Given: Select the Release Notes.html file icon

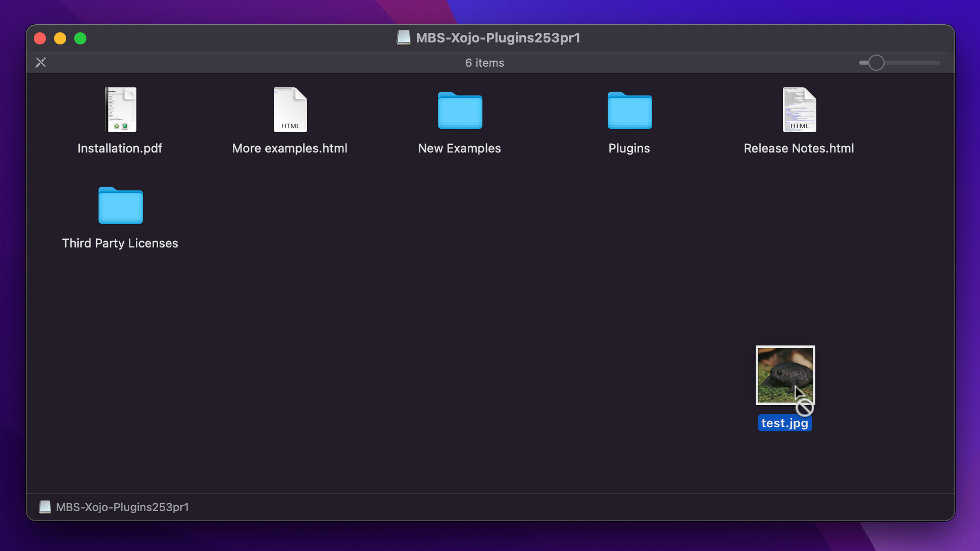Looking at the screenshot, I should (x=800, y=110).
